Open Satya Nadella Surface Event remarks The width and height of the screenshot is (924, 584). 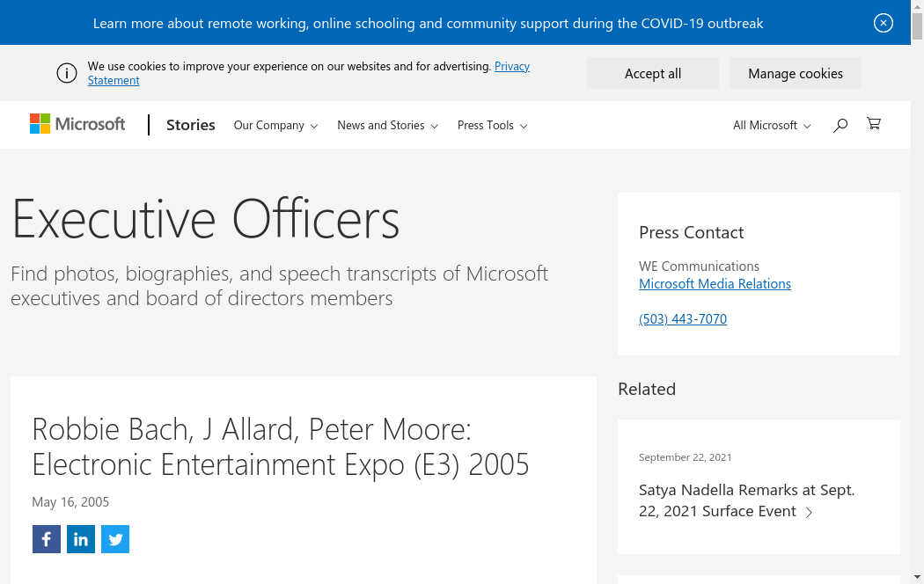(746, 500)
